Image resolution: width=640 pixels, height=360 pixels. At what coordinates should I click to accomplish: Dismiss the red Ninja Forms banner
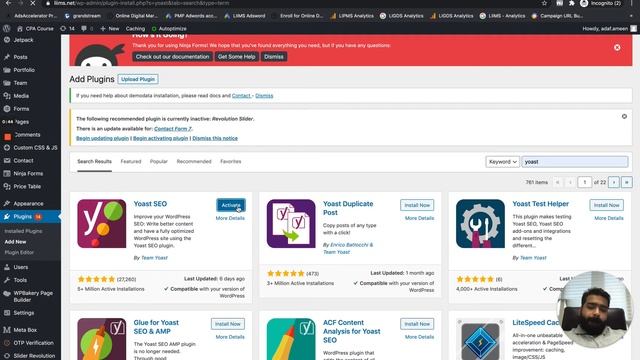pyautogui.click(x=617, y=47)
